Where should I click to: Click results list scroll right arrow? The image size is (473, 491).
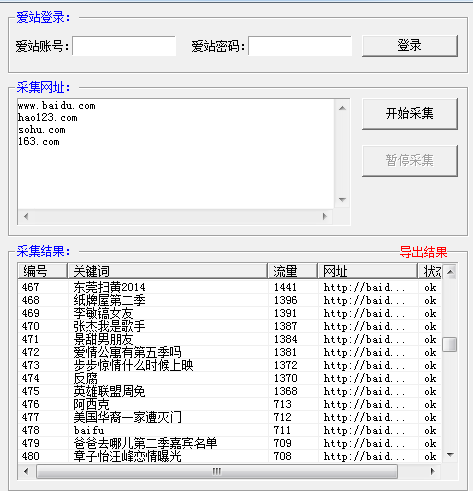click(432, 471)
